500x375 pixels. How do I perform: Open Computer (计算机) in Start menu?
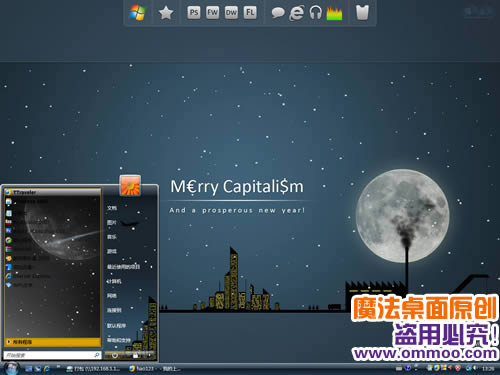coord(114,281)
